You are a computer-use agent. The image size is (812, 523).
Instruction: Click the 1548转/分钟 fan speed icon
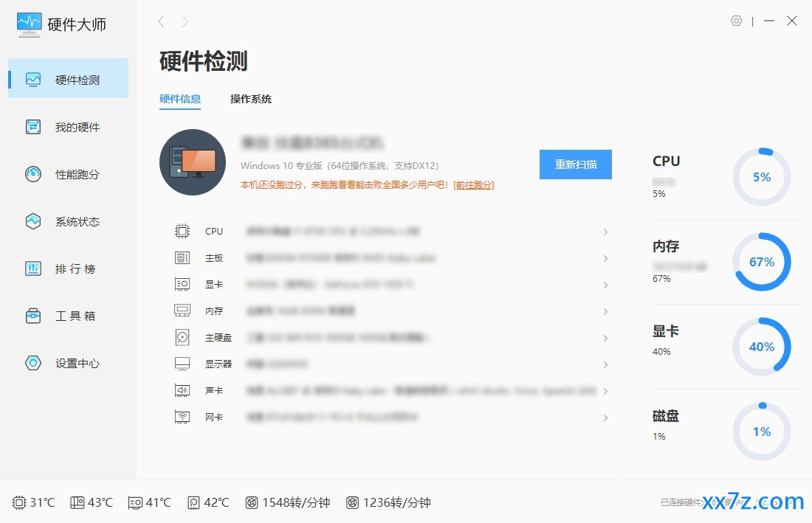[x=252, y=502]
